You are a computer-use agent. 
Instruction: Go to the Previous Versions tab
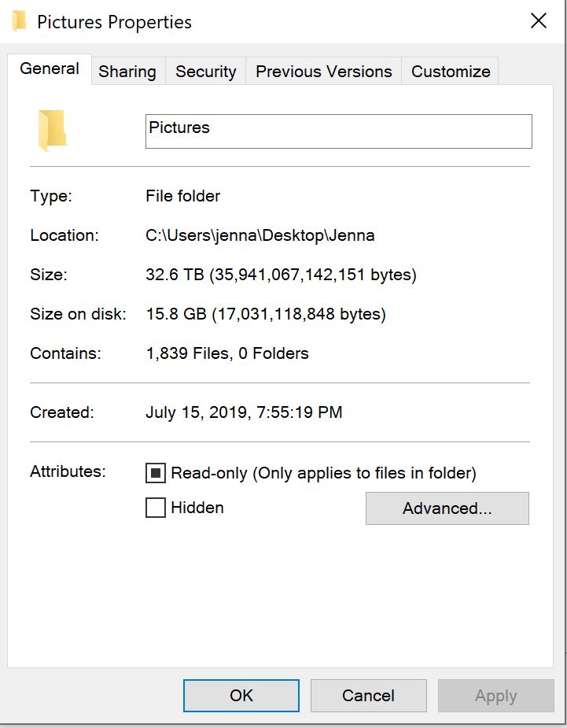point(324,72)
